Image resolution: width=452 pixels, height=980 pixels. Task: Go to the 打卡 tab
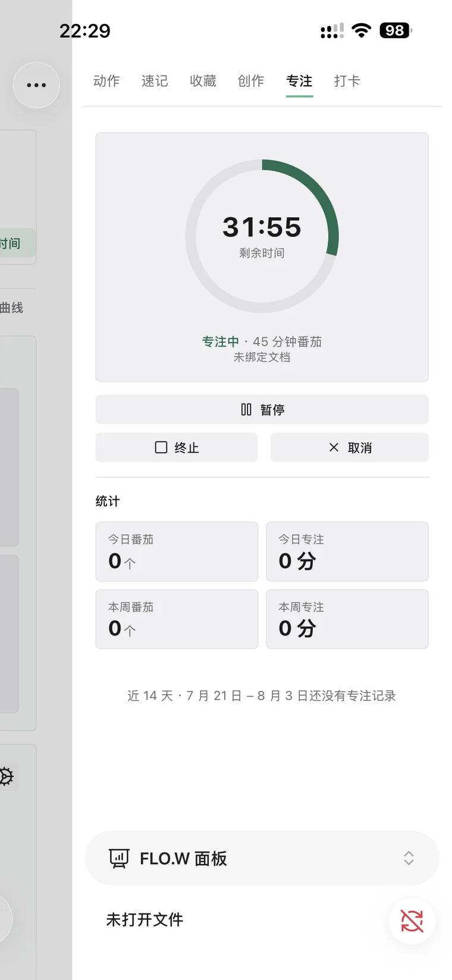(347, 81)
